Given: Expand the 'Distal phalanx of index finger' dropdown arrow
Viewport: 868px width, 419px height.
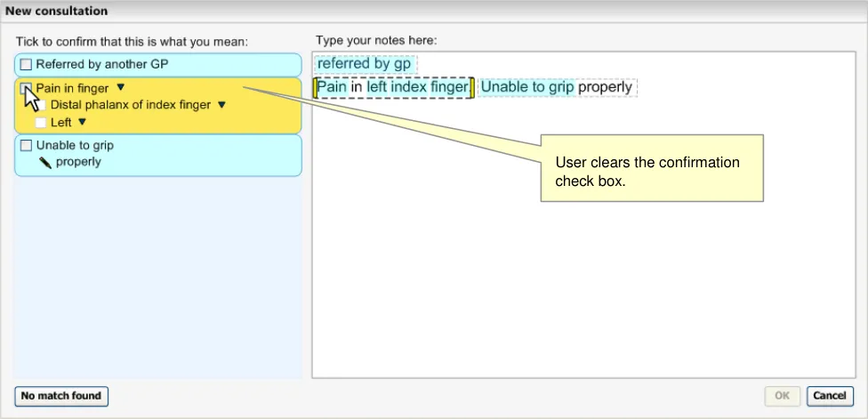Looking at the screenshot, I should pos(221,105).
